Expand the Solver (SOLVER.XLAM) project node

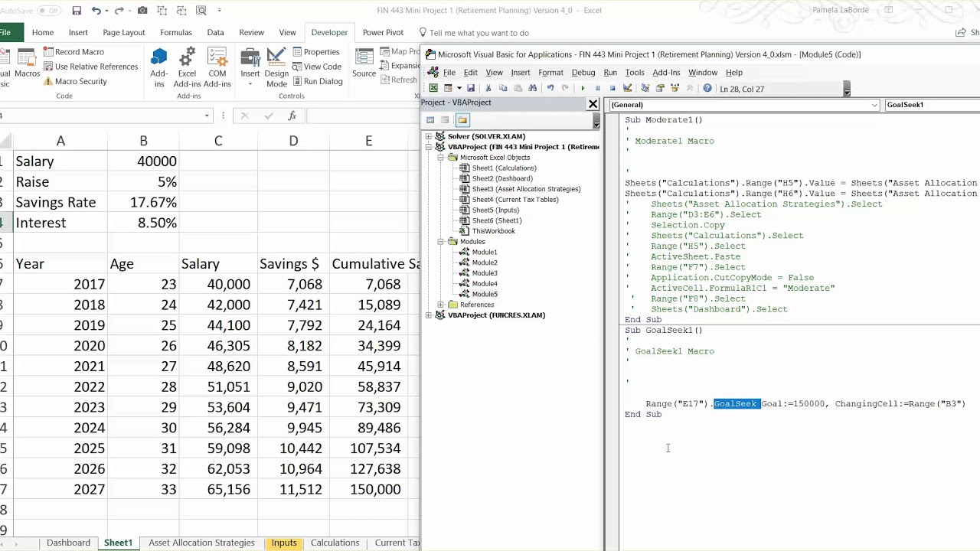pos(429,136)
